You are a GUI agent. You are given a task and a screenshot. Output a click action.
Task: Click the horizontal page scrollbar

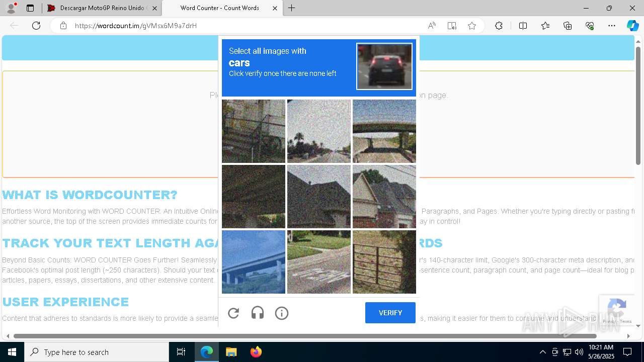(x=305, y=336)
